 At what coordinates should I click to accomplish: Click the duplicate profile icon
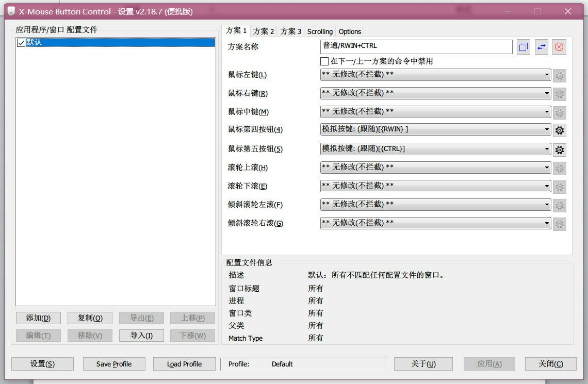pyautogui.click(x=523, y=47)
